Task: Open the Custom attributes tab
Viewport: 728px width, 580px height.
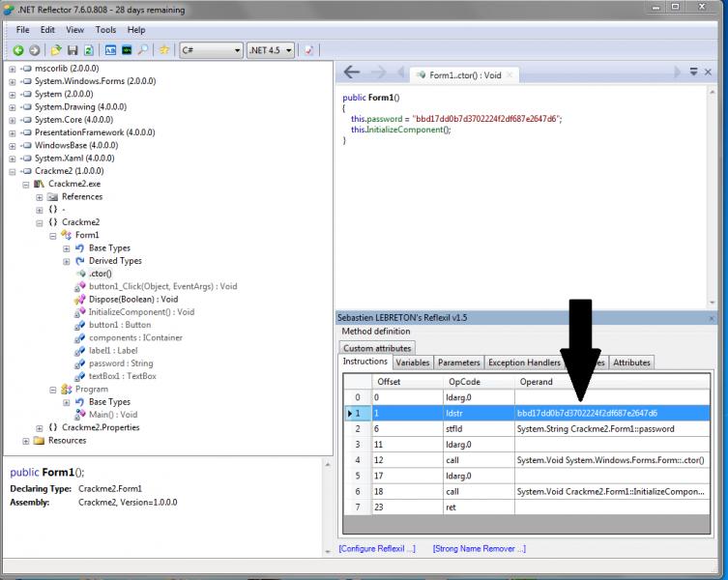Action: (x=377, y=348)
